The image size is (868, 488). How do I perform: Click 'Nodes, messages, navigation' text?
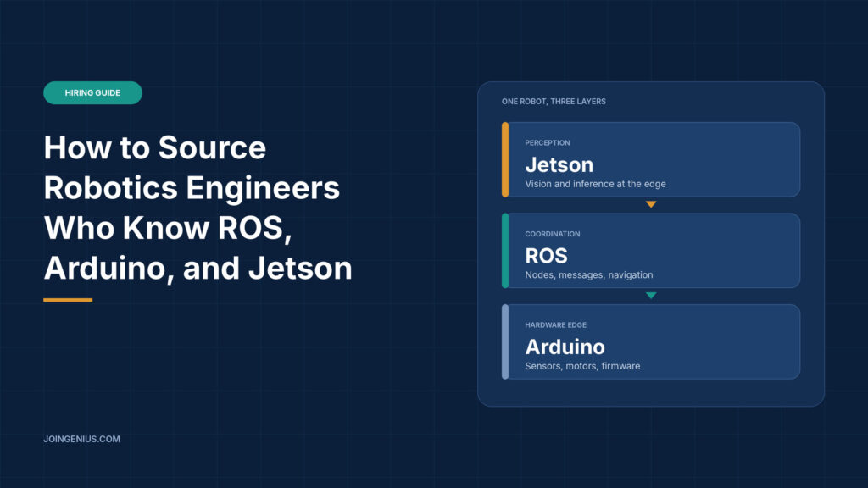click(x=589, y=275)
